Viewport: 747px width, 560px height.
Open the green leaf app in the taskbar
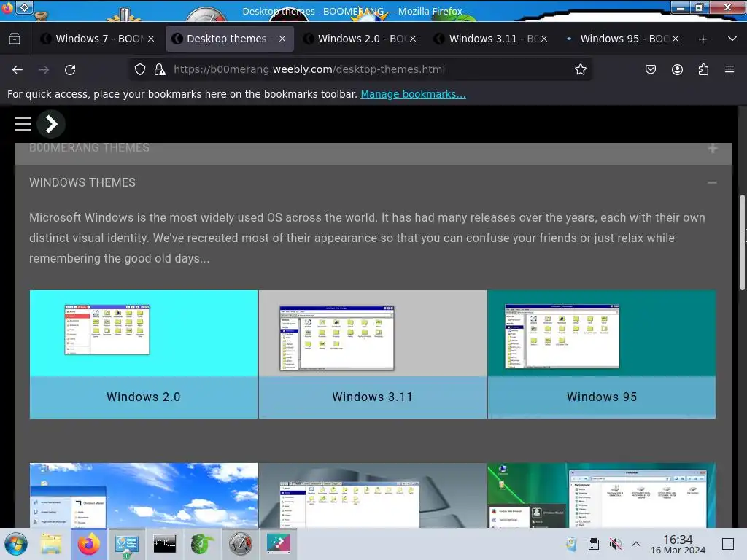(x=203, y=544)
